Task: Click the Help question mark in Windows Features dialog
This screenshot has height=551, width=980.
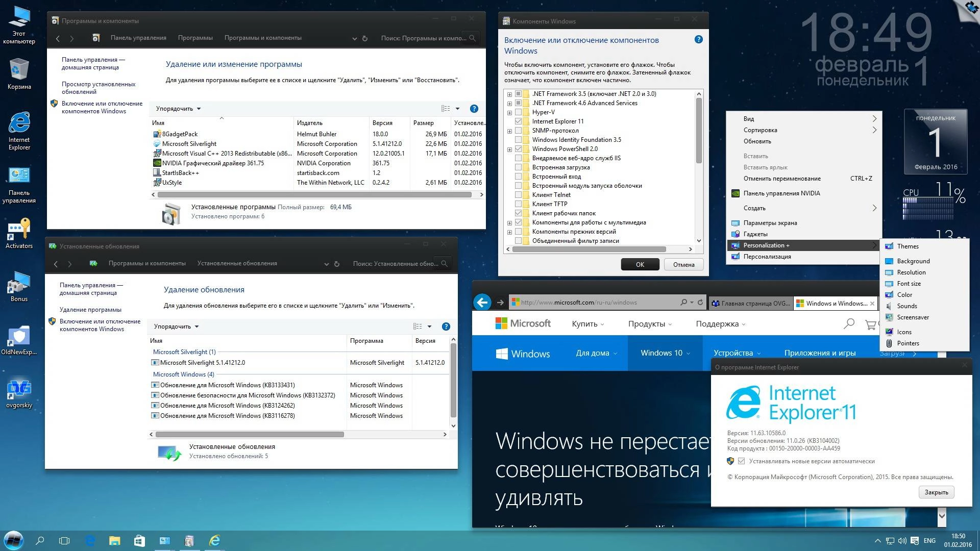Action: [x=698, y=39]
